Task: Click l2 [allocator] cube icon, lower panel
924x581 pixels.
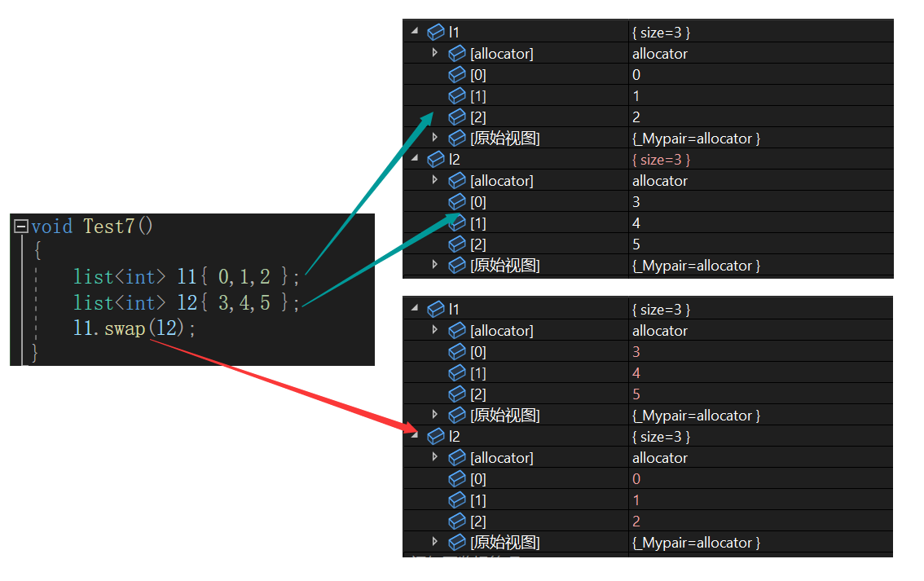Action: click(x=457, y=457)
